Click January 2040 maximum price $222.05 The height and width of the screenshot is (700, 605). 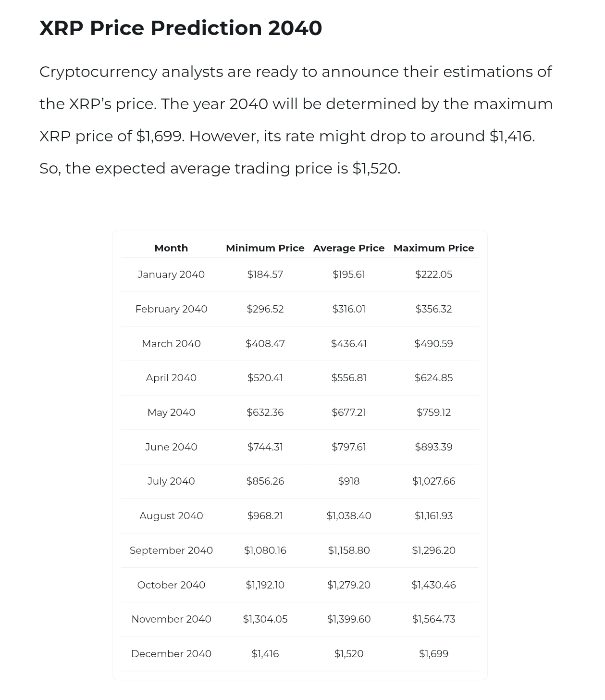click(x=433, y=275)
